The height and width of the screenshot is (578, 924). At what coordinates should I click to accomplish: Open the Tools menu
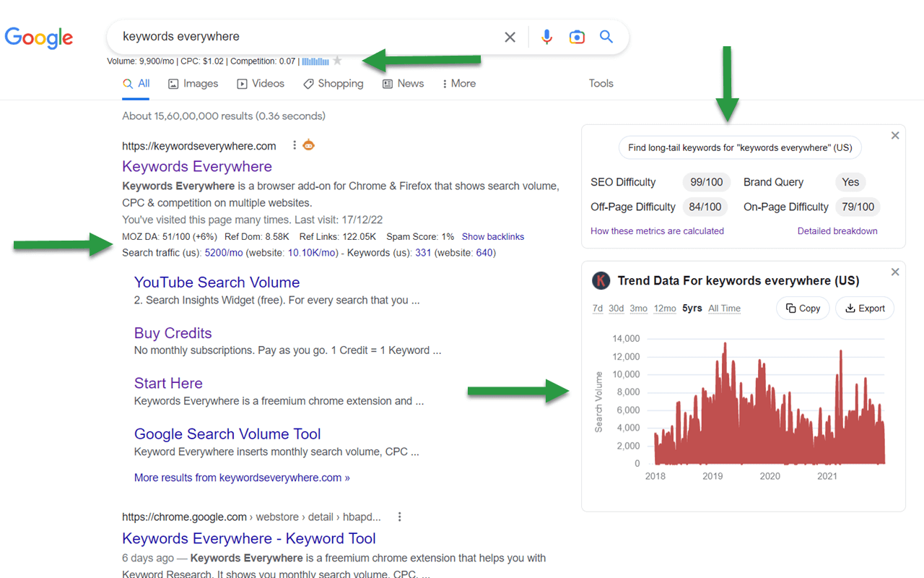601,83
